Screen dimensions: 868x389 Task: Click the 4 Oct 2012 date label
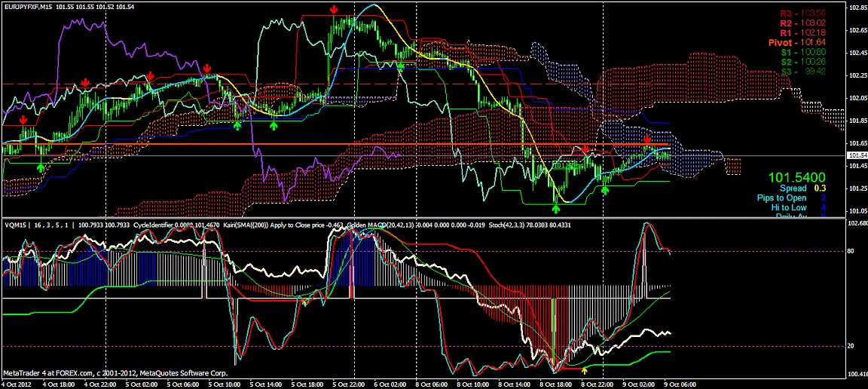(x=16, y=384)
